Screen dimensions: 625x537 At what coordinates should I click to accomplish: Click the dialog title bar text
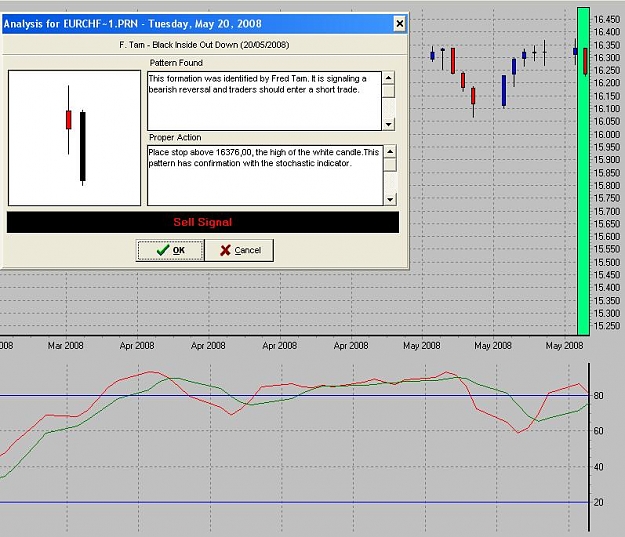point(133,24)
